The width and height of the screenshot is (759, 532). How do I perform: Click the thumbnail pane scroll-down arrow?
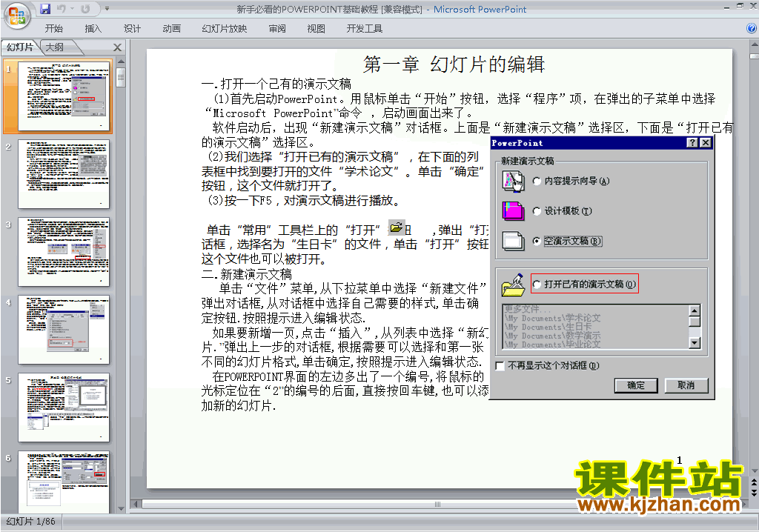pyautogui.click(x=121, y=508)
